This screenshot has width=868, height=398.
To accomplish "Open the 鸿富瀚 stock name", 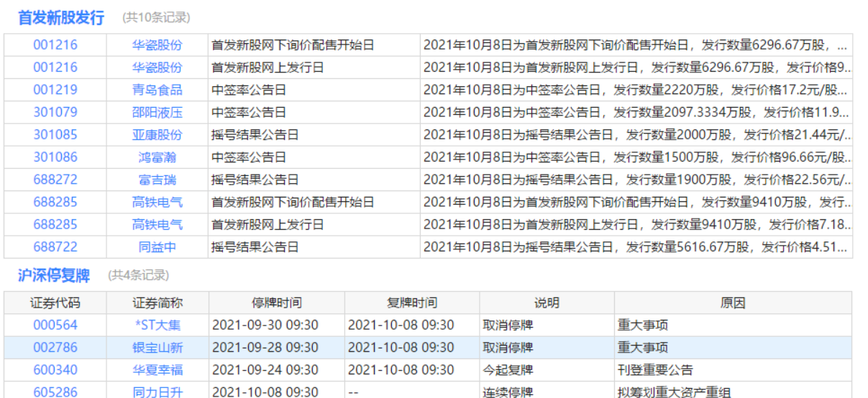I will click(x=157, y=157).
